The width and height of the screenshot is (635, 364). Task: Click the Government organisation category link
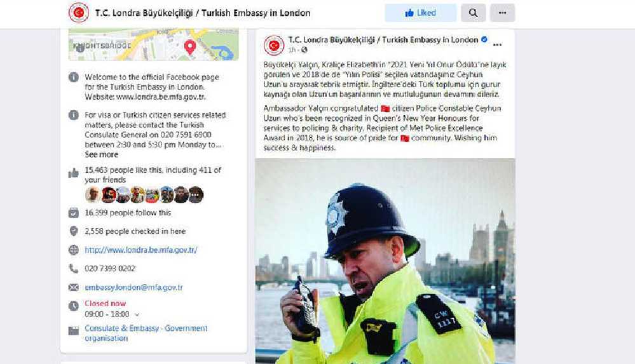pos(146,334)
